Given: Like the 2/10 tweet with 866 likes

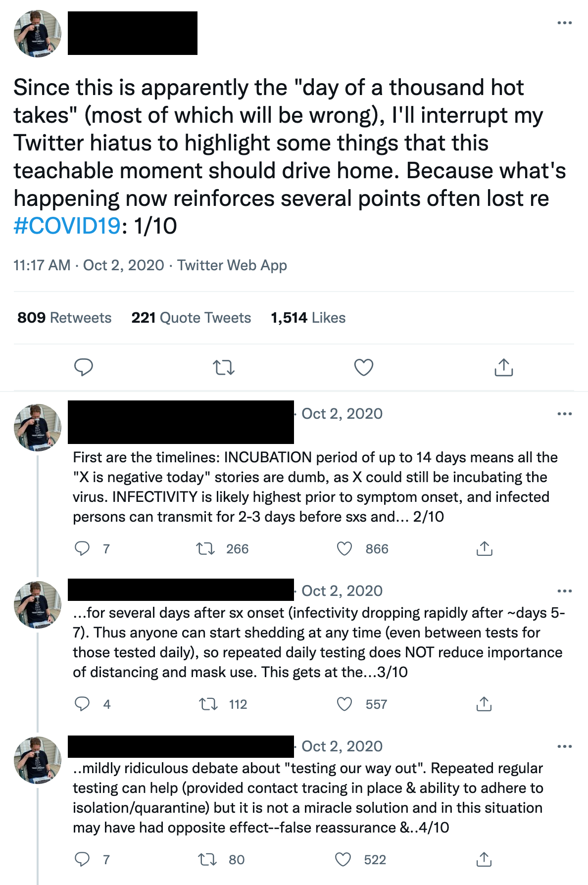Looking at the screenshot, I should (344, 548).
